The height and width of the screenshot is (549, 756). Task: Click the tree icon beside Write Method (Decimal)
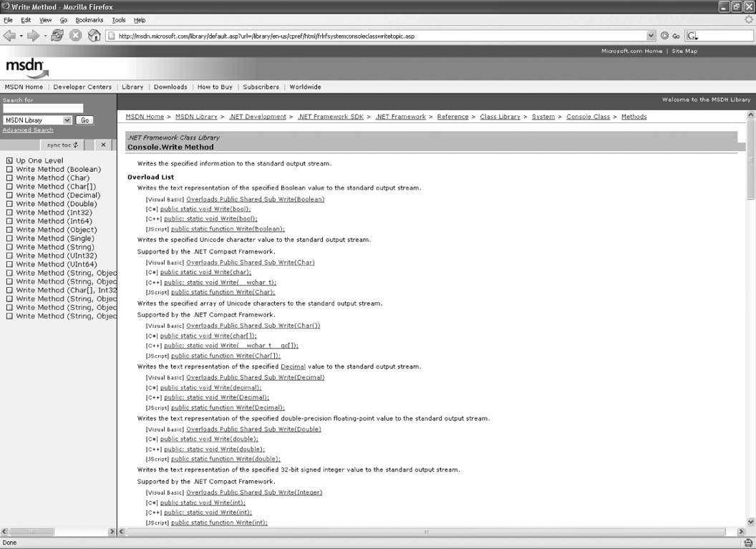pos(9,195)
